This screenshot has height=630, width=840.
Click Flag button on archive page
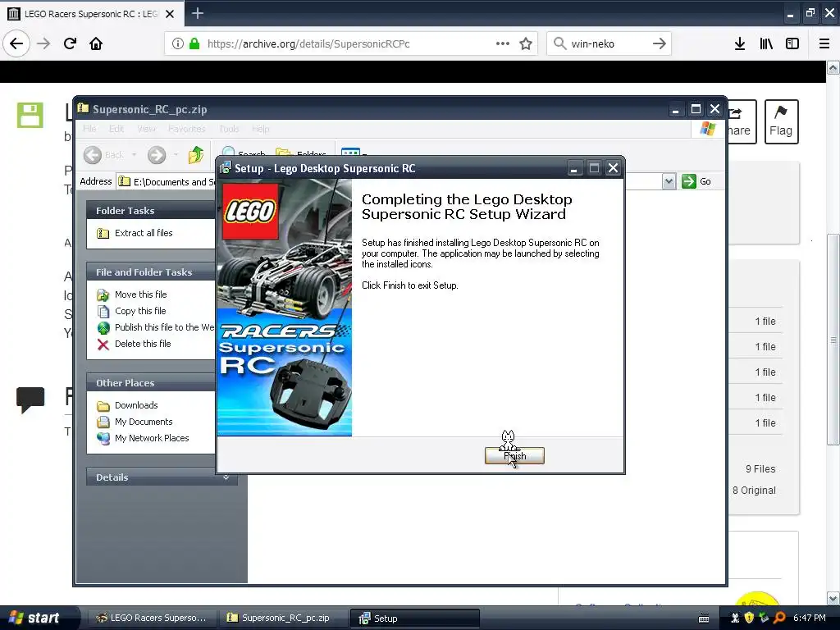tap(781, 121)
